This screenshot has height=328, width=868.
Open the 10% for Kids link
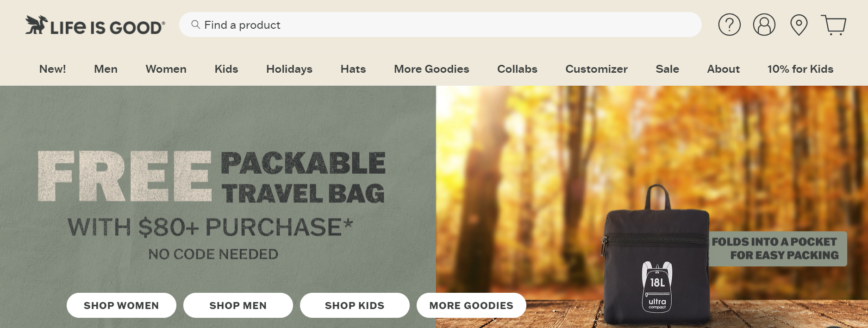point(800,69)
